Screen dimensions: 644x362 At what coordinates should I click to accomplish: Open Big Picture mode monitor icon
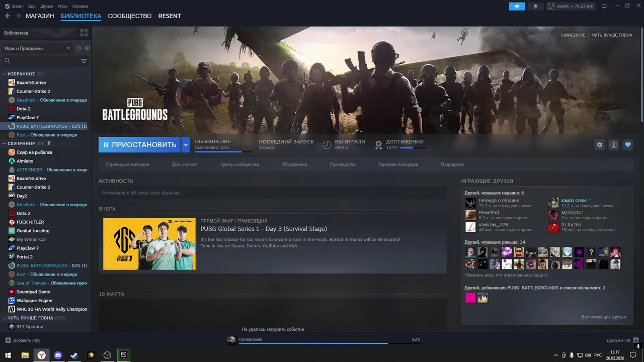604,6
